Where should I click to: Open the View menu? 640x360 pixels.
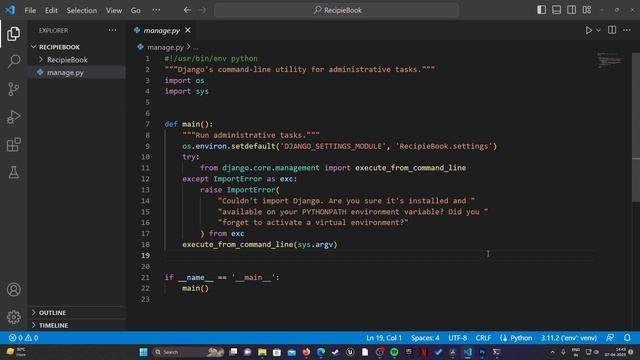point(114,10)
